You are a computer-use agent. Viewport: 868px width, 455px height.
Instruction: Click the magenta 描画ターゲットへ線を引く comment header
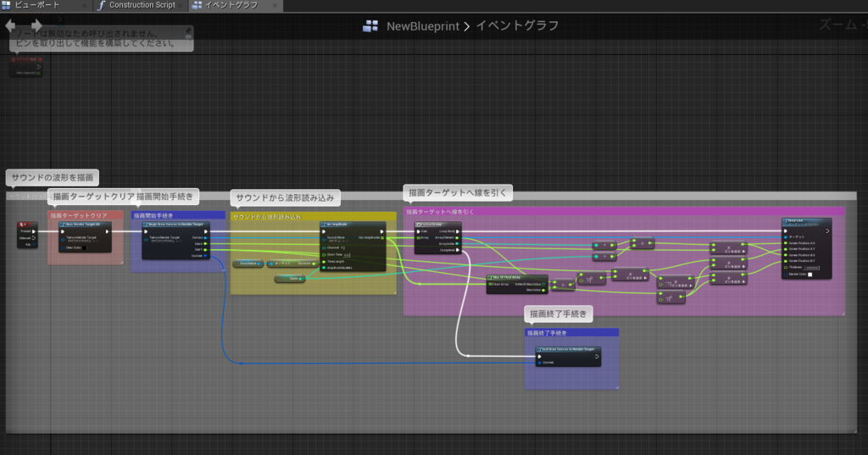(x=624, y=212)
